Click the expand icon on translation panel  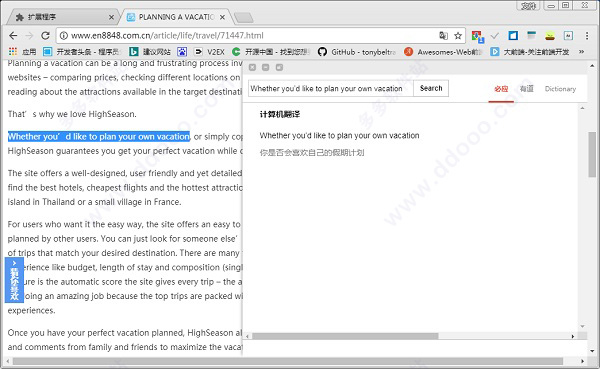279,67
